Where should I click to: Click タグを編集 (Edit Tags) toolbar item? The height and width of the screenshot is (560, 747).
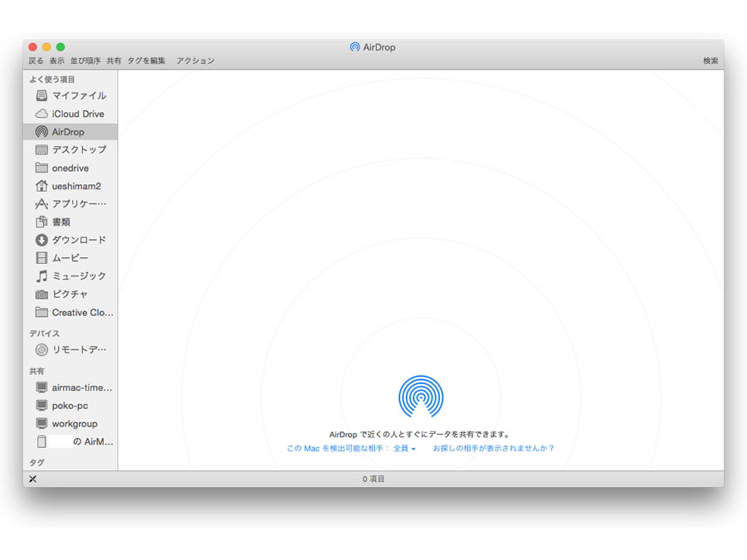[146, 61]
